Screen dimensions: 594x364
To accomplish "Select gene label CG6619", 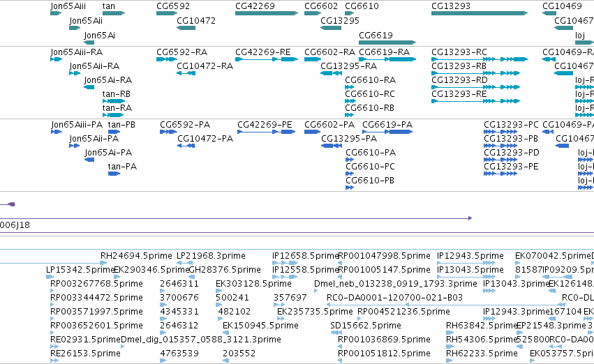I will click(x=376, y=36).
